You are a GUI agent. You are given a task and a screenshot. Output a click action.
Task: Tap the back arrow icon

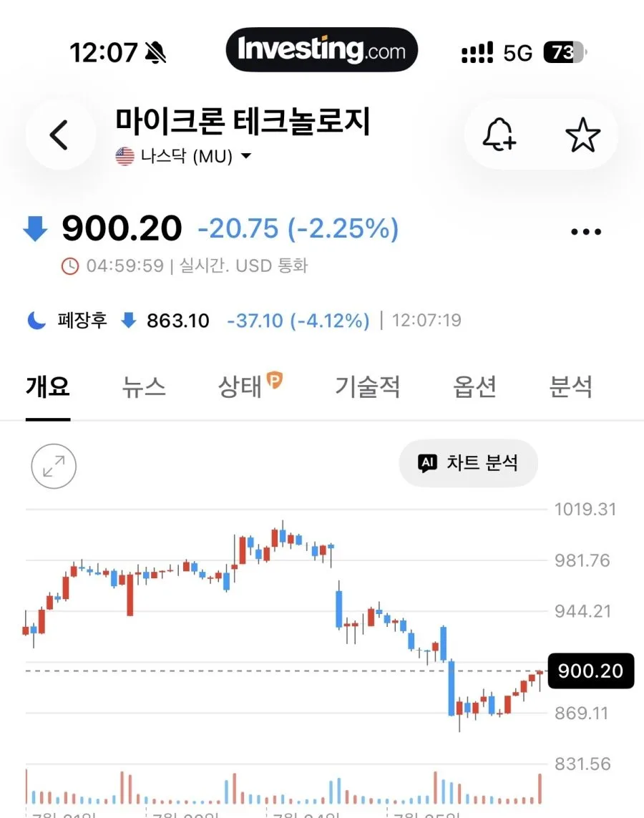59,135
